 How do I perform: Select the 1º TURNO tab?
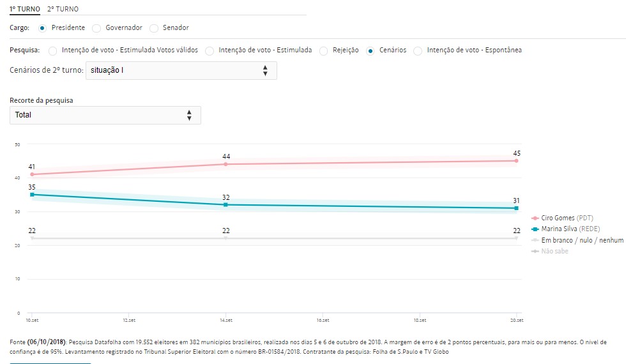coord(25,10)
